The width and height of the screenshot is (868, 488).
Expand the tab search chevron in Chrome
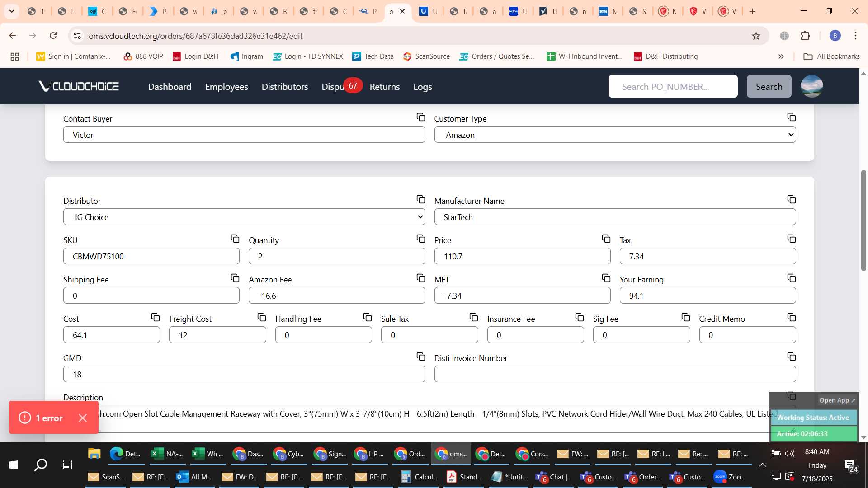[12, 11]
